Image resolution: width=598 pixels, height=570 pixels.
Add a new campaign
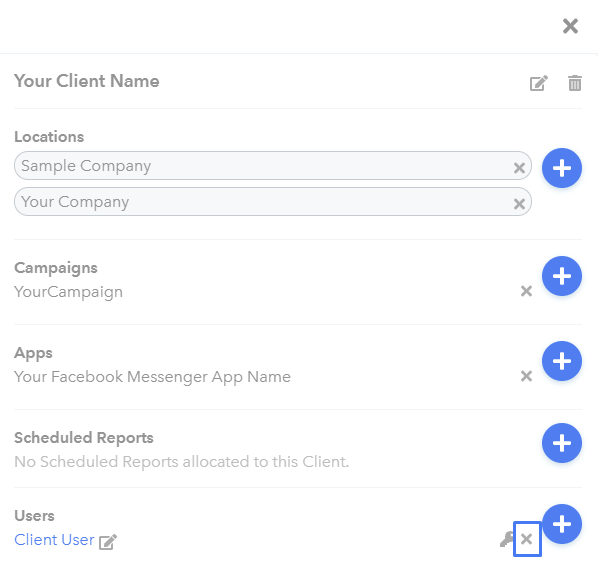561,276
